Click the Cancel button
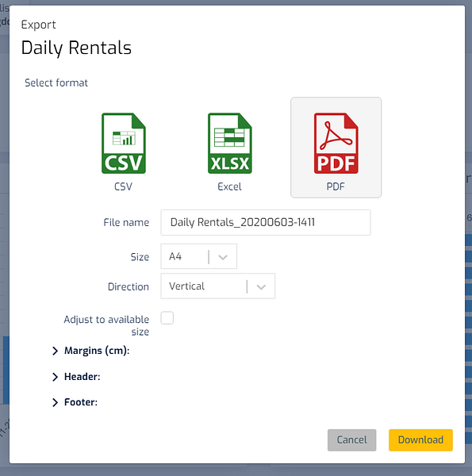472x476 pixels. point(351,440)
